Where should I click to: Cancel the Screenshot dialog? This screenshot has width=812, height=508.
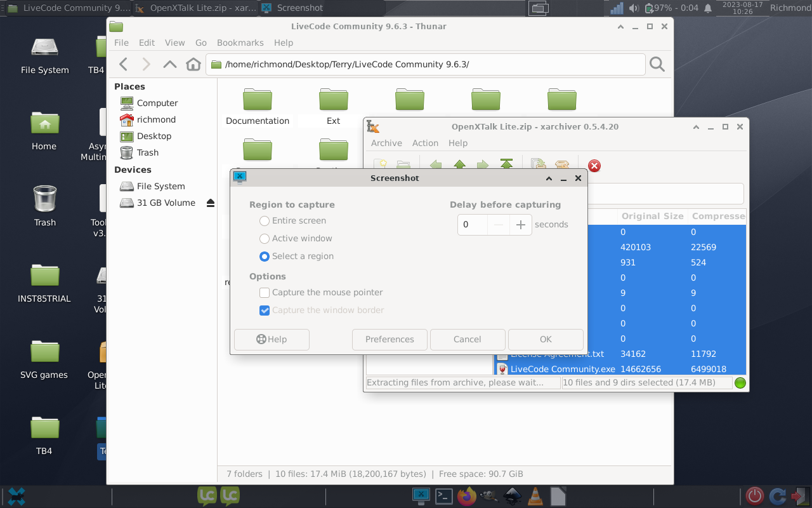(x=468, y=339)
